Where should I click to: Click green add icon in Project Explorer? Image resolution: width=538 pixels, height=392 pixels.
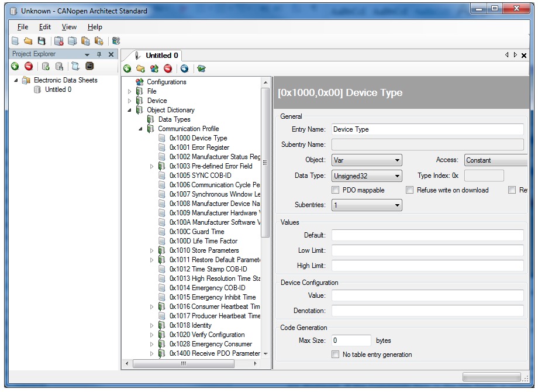[15, 67]
